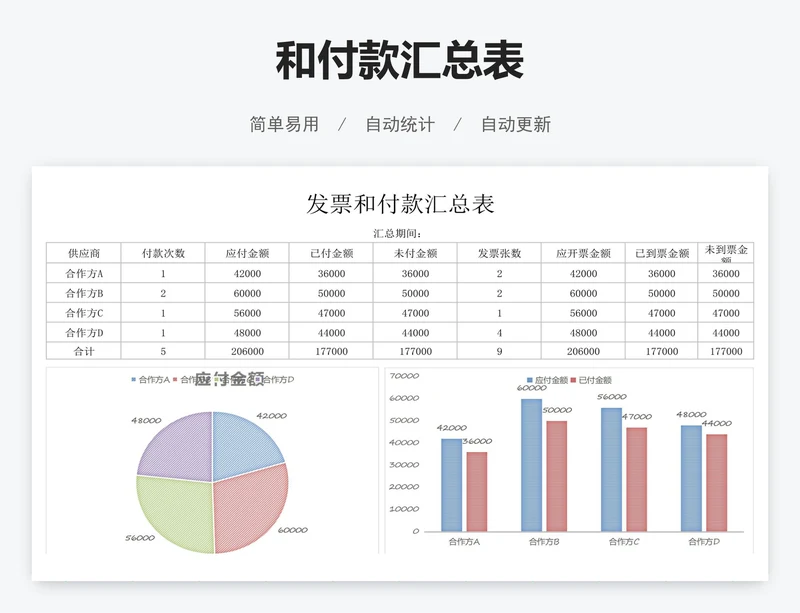Click the 合计 row label cell
The height and width of the screenshot is (613, 800).
tap(84, 351)
